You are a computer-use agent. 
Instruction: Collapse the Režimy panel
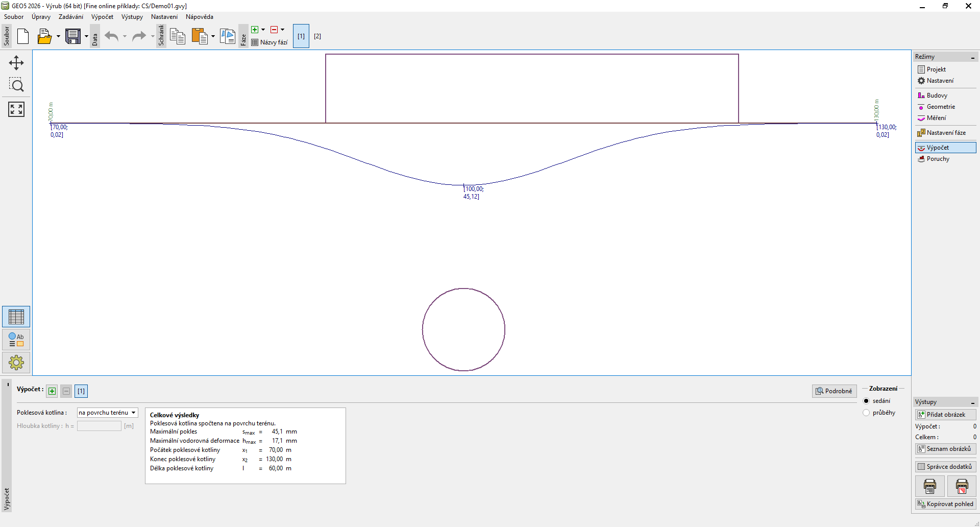[x=973, y=57]
